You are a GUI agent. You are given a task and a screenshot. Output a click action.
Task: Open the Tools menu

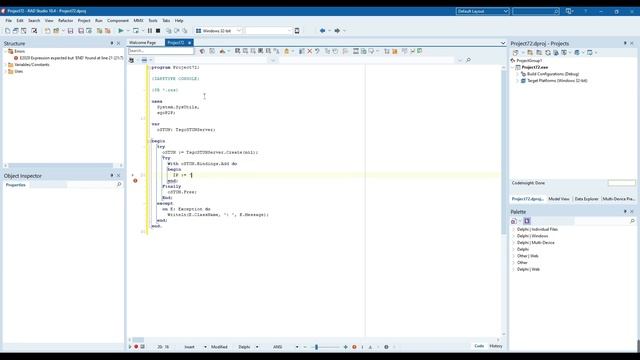point(153,20)
